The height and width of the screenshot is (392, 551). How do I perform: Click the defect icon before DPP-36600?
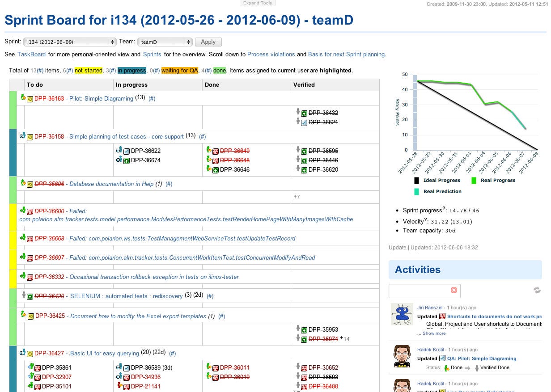click(x=30, y=211)
